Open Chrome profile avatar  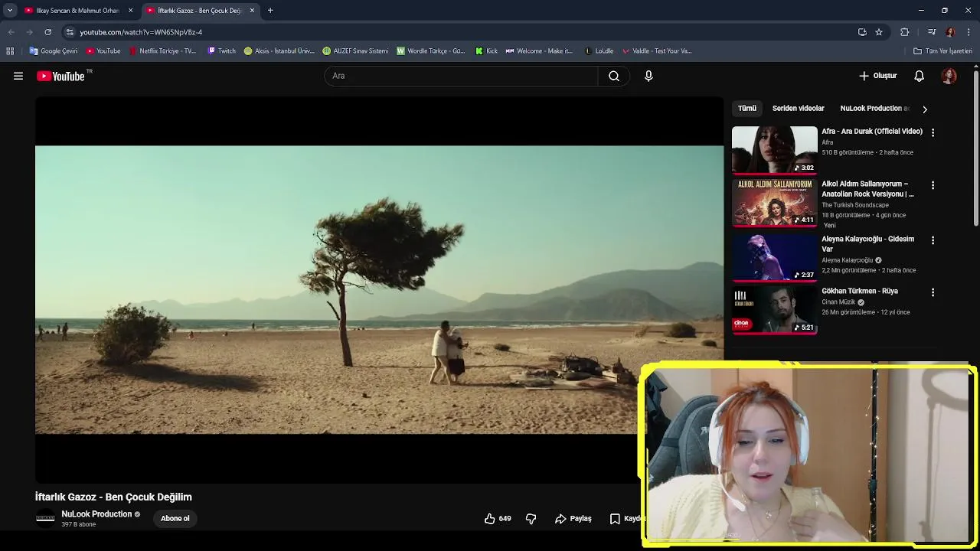950,32
